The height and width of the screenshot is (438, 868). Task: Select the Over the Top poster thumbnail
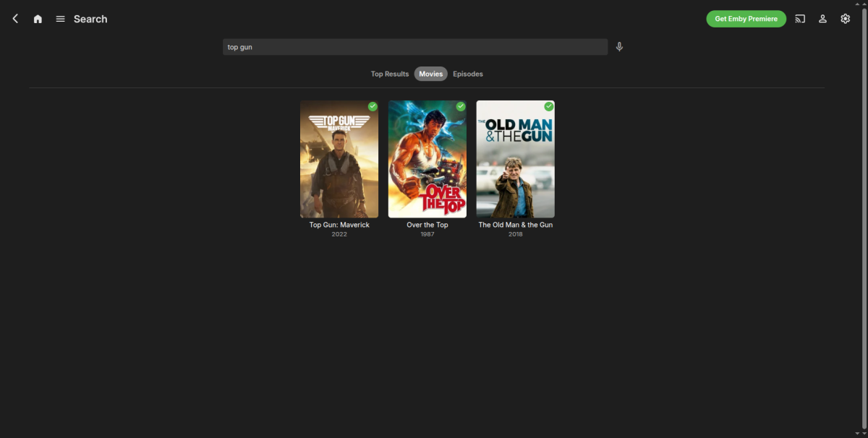(x=427, y=159)
